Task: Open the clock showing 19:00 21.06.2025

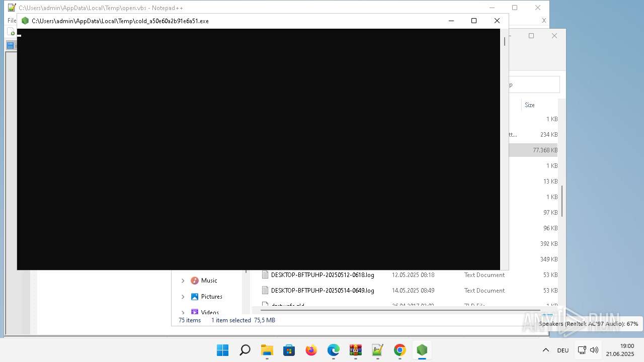Action: click(620, 350)
